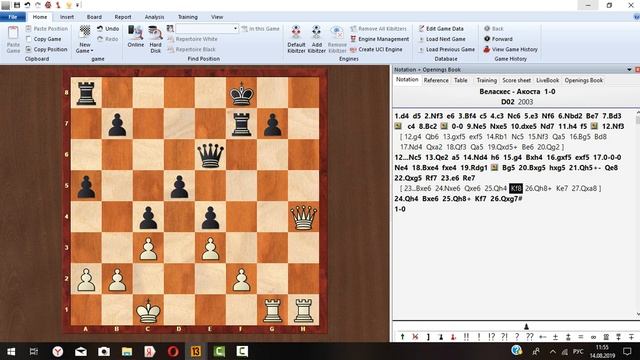
Task: Click the ?! dubious move annotation
Action: (x=504, y=337)
